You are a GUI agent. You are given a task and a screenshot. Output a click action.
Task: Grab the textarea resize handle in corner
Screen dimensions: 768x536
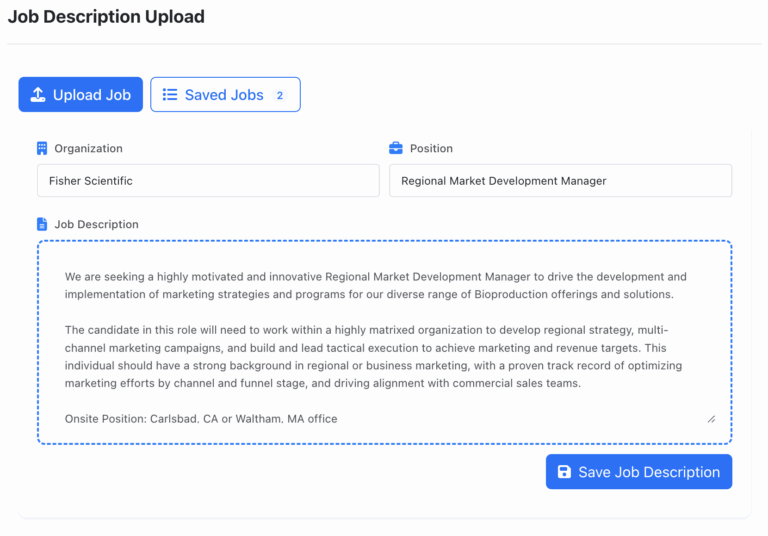(711, 419)
